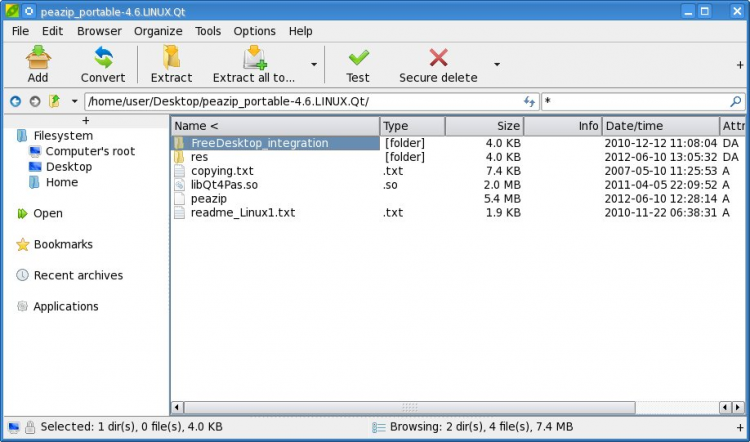Go forward with the grey arrow
Image resolution: width=750 pixels, height=442 pixels.
35,101
